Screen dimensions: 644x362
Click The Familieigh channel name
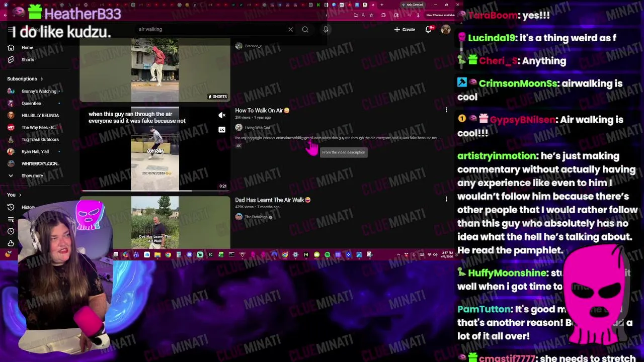point(256,217)
